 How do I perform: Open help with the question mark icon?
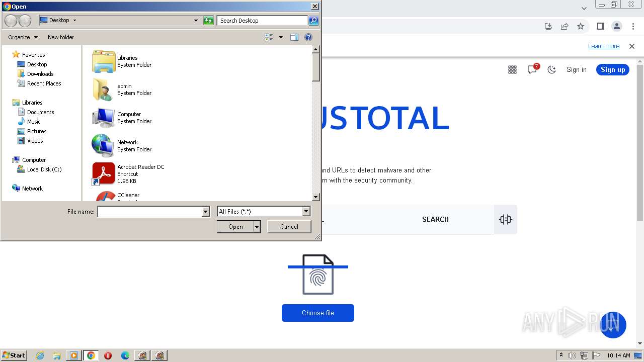308,37
